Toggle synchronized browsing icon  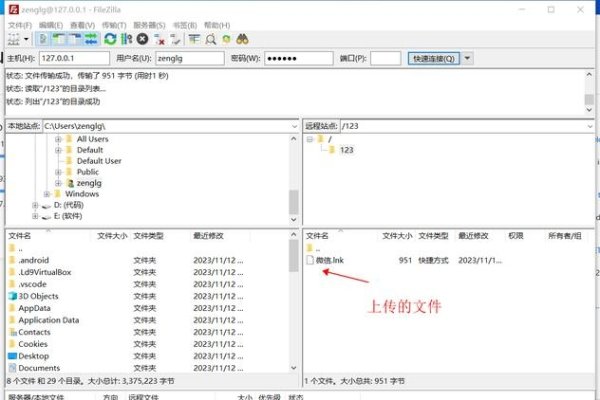227,39
